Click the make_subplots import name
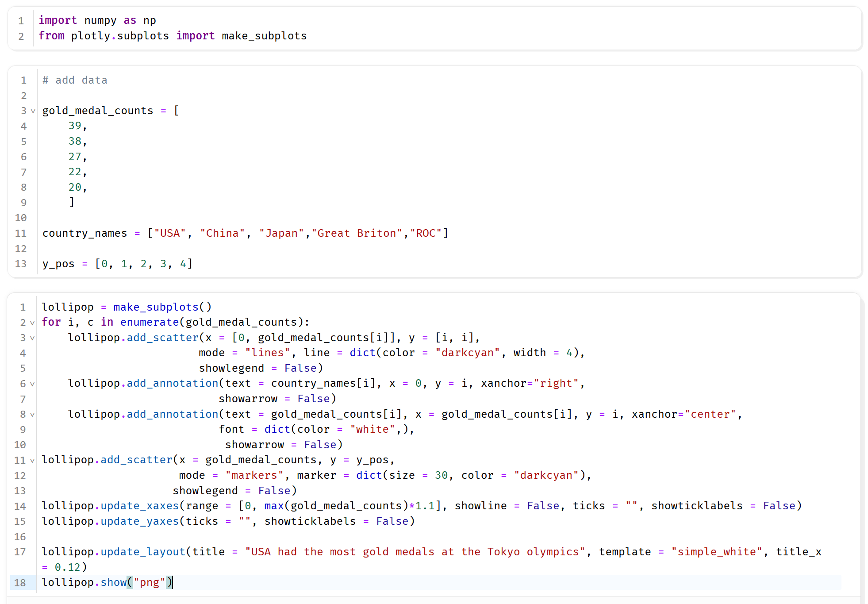868x604 pixels. point(264,36)
